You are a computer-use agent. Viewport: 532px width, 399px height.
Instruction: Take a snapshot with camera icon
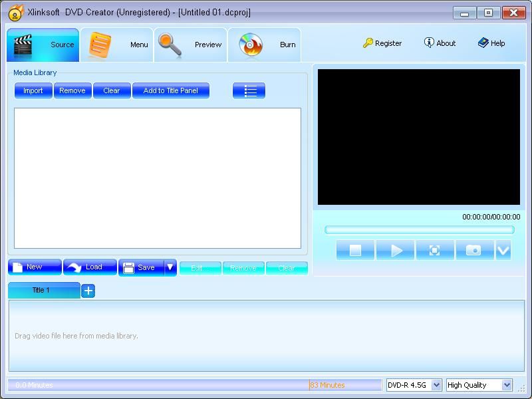click(475, 251)
